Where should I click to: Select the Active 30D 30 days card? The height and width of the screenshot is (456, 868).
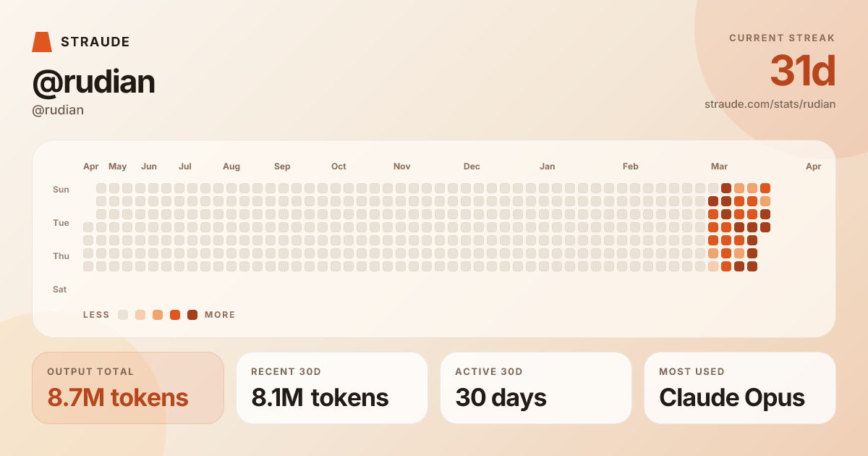(536, 388)
